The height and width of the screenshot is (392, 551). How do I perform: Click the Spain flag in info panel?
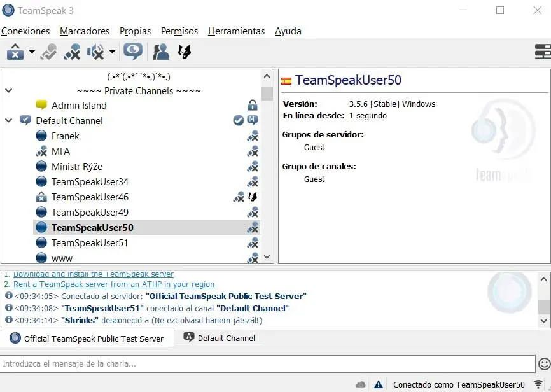[x=286, y=81]
